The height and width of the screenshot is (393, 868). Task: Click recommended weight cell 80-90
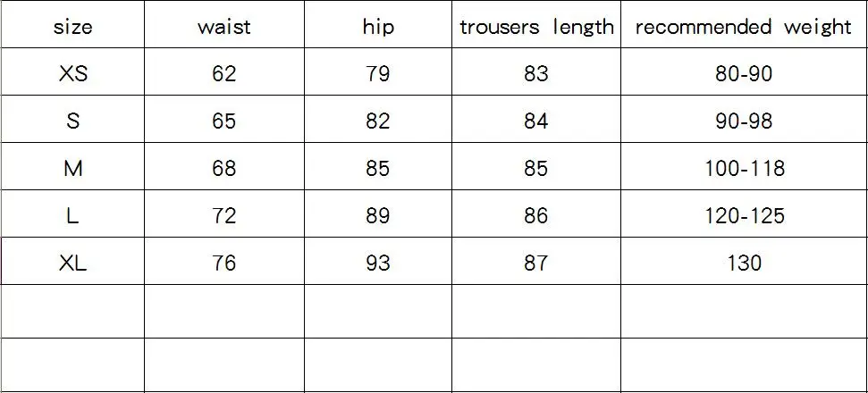[744, 71]
